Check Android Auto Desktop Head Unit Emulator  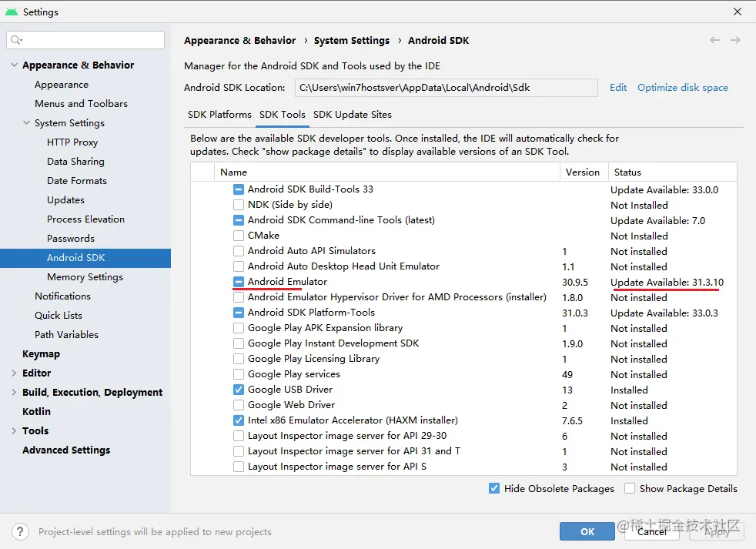click(x=238, y=266)
